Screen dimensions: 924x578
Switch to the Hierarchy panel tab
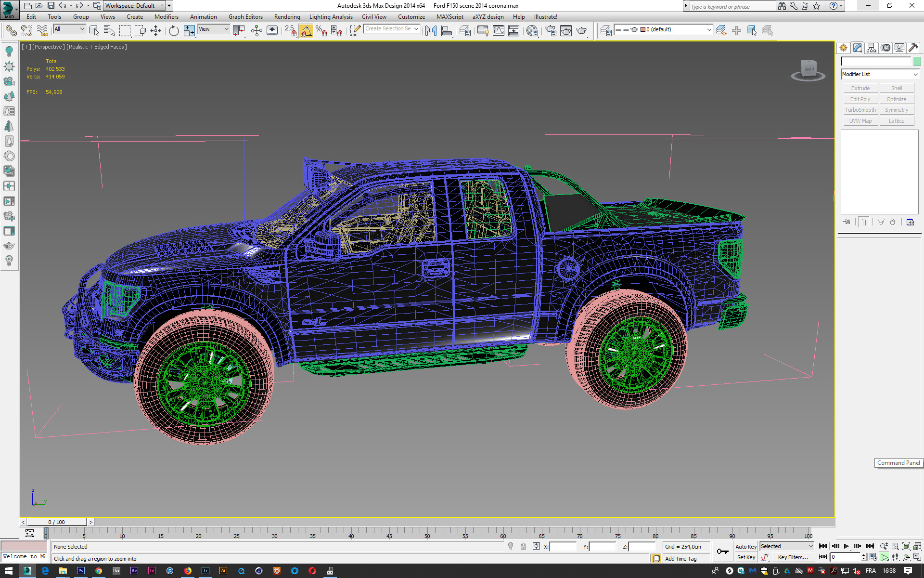tap(871, 48)
